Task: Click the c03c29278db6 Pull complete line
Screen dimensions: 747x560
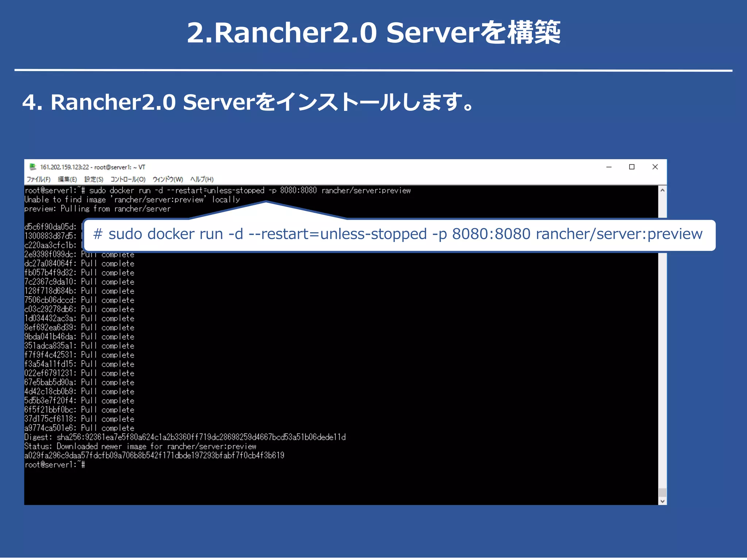Action: tap(79, 309)
